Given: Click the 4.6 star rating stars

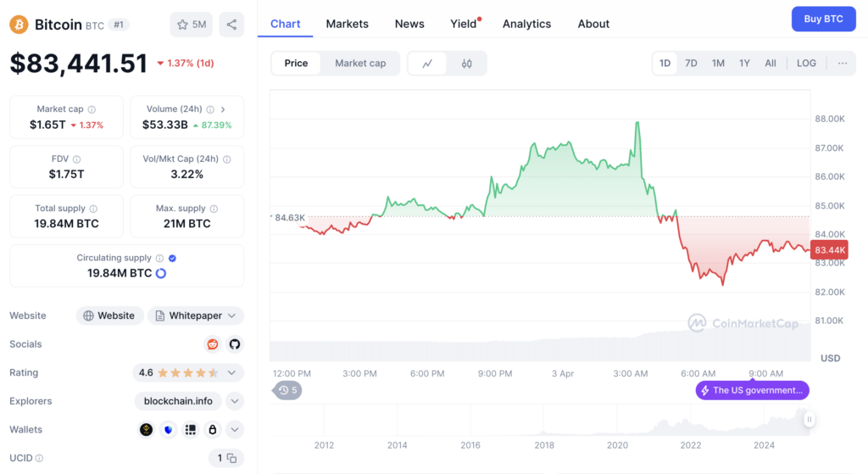Looking at the screenshot, I should pos(188,372).
